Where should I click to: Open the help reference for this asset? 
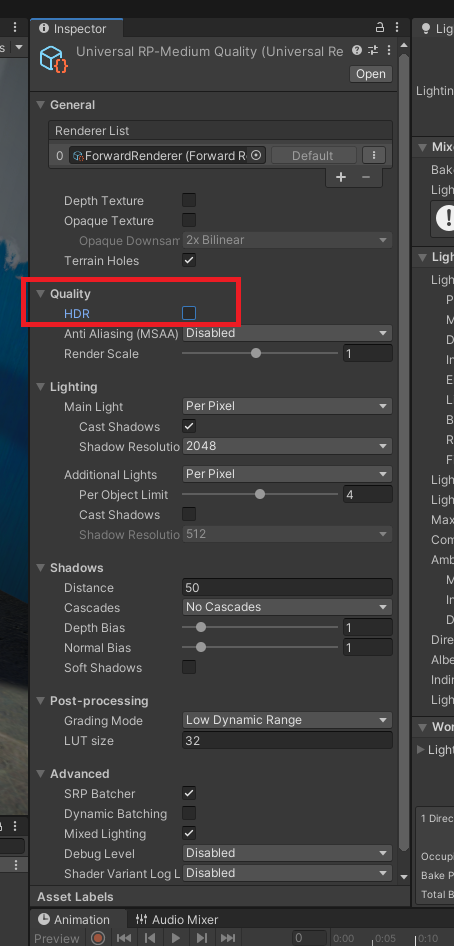pyautogui.click(x=357, y=50)
